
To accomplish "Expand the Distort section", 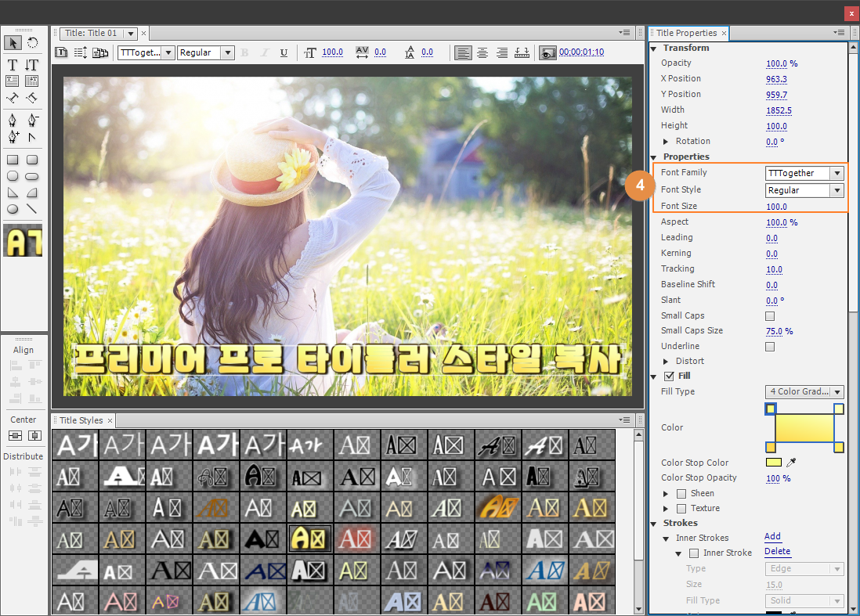I will 666,361.
